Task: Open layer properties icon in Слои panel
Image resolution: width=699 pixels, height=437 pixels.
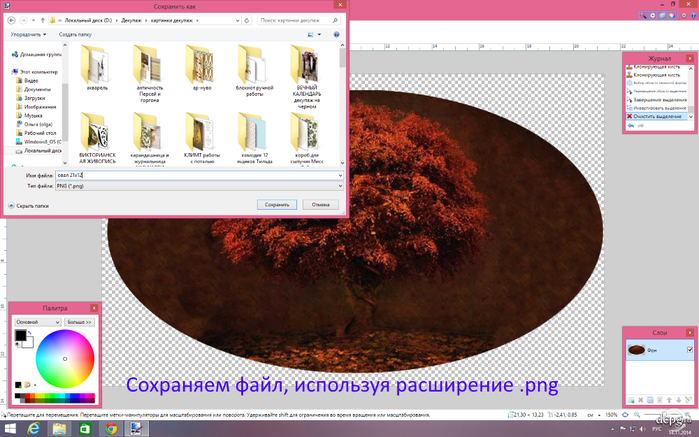Action: [x=688, y=400]
